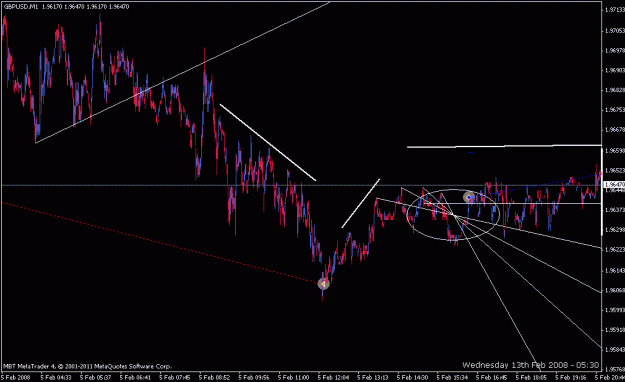The width and height of the screenshot is (625, 382).
Task: Click the 5 Feb 12:04 time label
Action: 333,377
